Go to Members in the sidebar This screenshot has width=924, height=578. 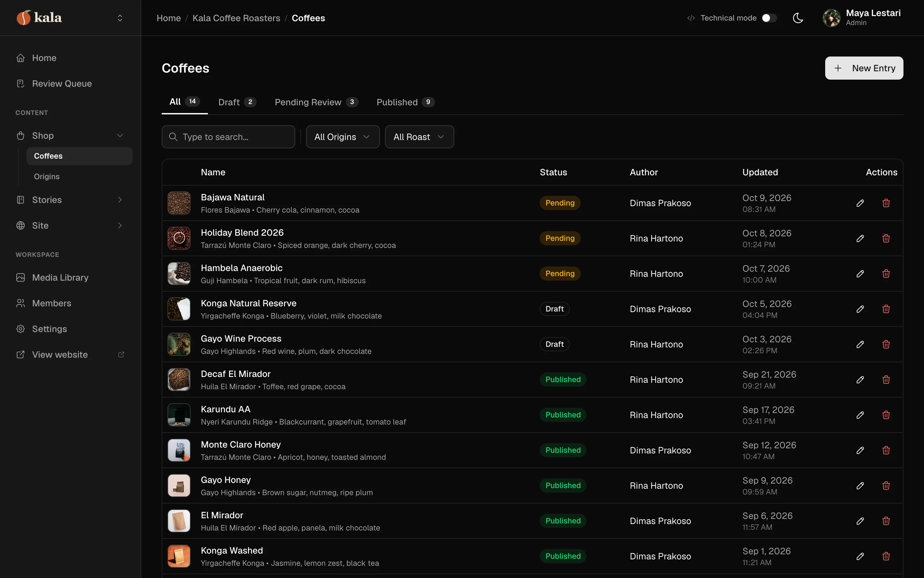[70, 303]
